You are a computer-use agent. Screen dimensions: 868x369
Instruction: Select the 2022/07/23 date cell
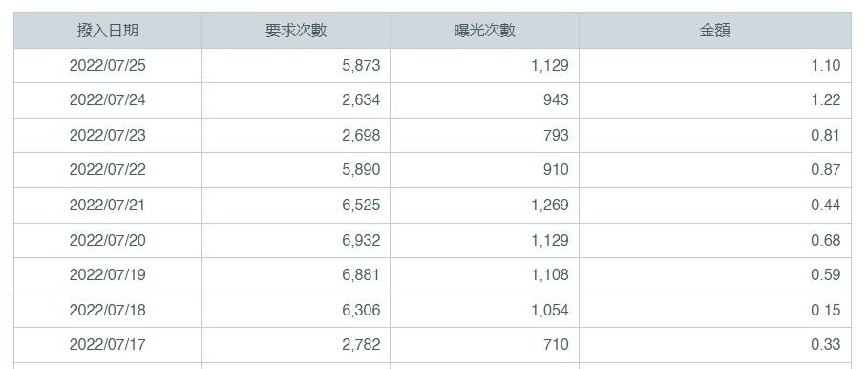click(x=107, y=135)
